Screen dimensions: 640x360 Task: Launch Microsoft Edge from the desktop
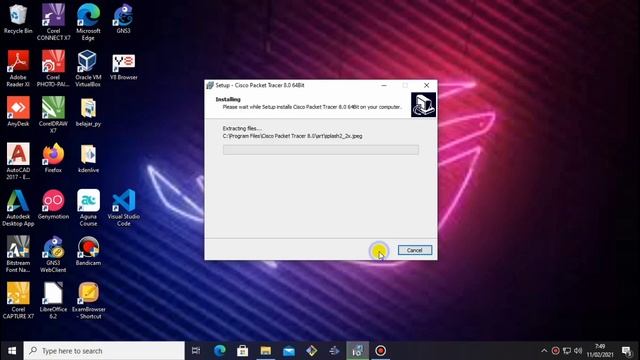[88, 22]
